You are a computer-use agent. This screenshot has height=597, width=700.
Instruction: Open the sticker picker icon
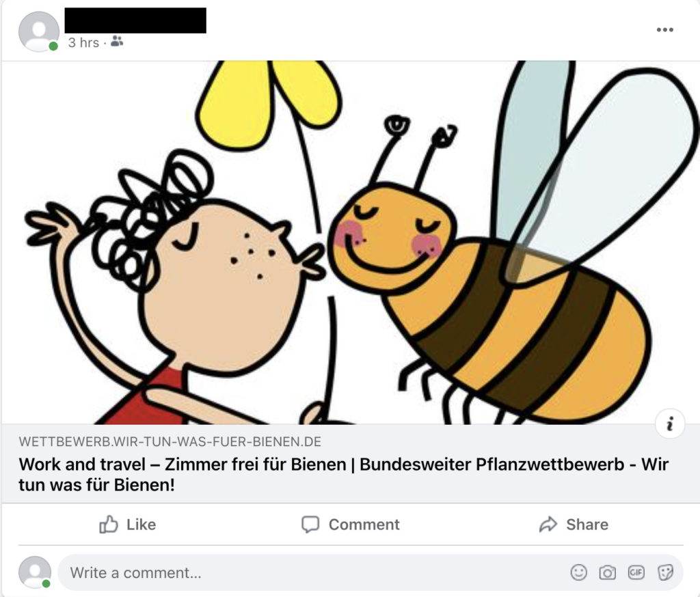pos(665,572)
